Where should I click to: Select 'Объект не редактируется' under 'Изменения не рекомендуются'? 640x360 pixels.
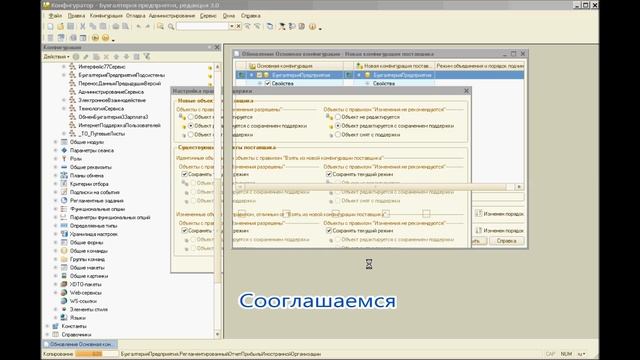(x=338, y=117)
